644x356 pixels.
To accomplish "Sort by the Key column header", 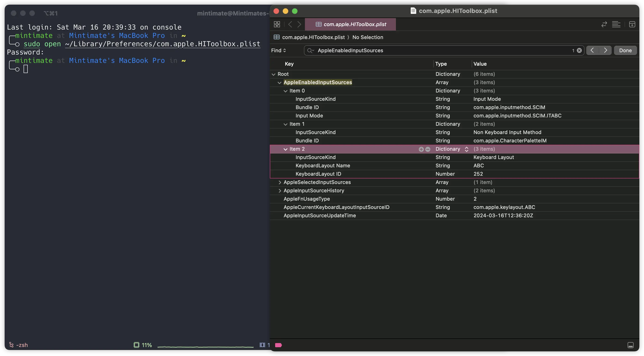I will click(289, 64).
